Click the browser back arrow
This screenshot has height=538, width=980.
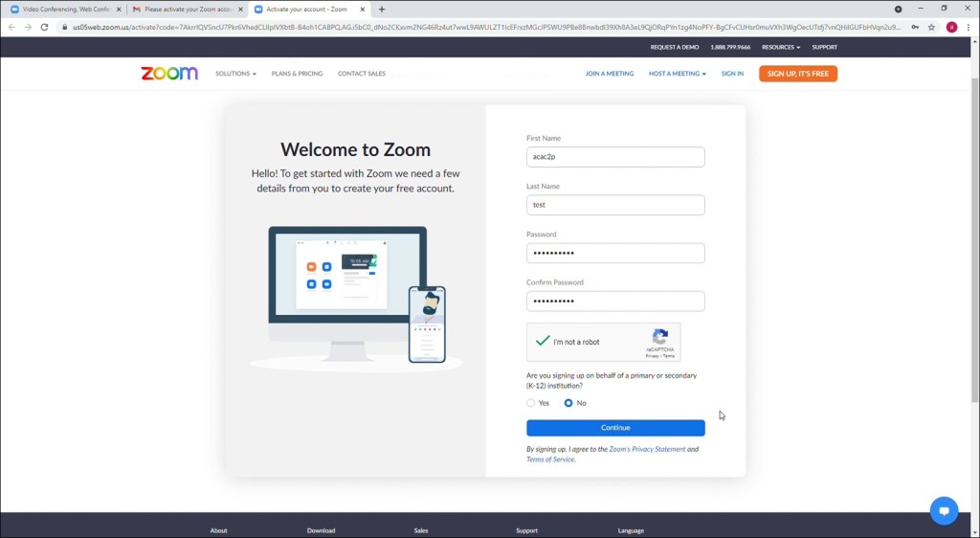tap(11, 27)
